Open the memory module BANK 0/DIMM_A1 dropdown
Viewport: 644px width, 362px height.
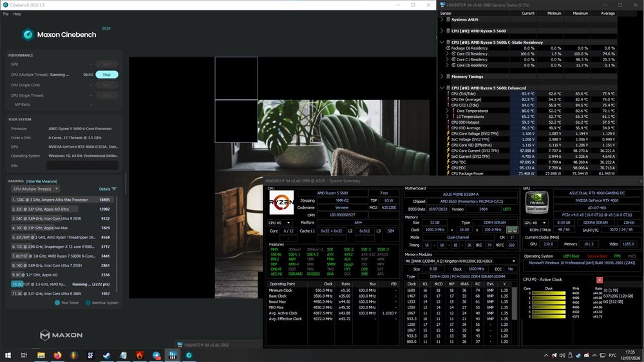tap(461, 262)
